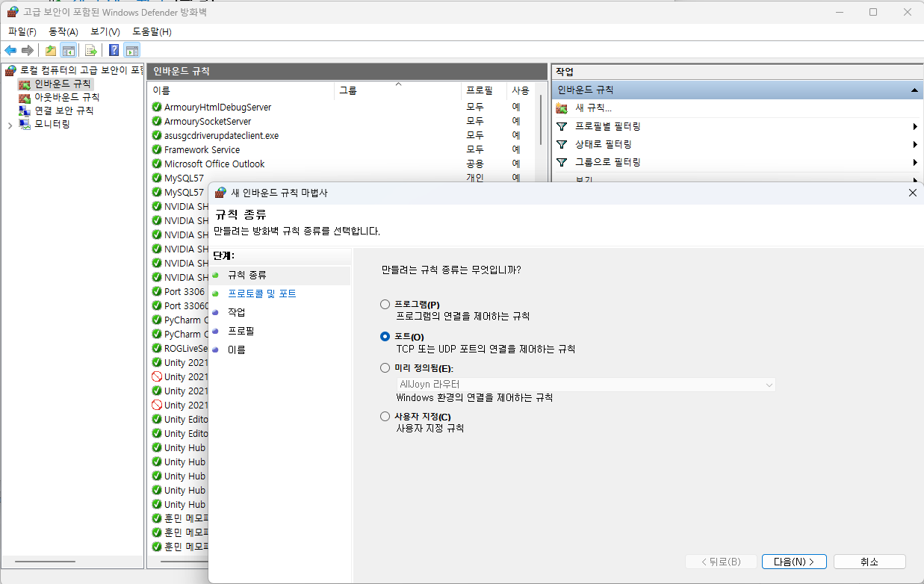Click the green check icon for asusgcdriverupdateclient.exe
Viewport: 924px width, 584px height.
(x=157, y=135)
